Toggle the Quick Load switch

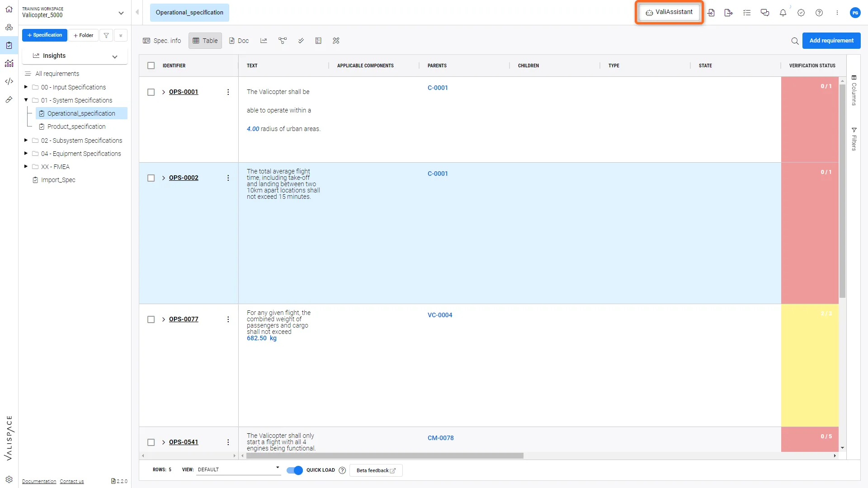295,470
